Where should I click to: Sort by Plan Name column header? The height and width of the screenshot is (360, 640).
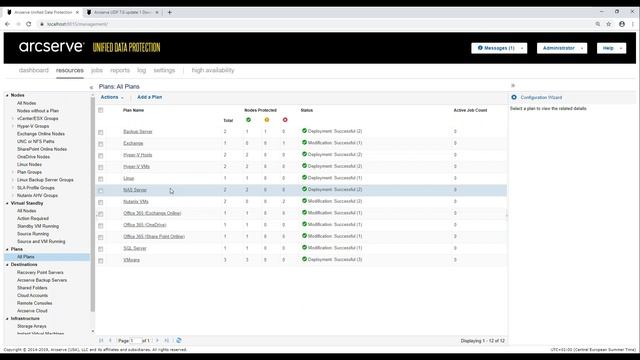tap(133, 110)
